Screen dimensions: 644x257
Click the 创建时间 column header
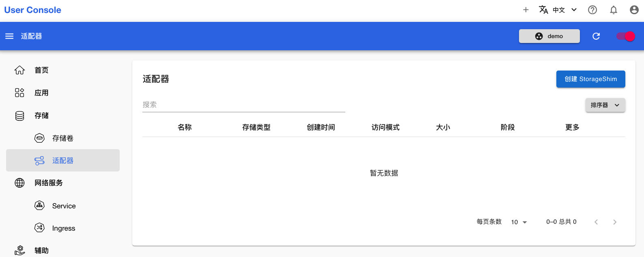pos(321,127)
